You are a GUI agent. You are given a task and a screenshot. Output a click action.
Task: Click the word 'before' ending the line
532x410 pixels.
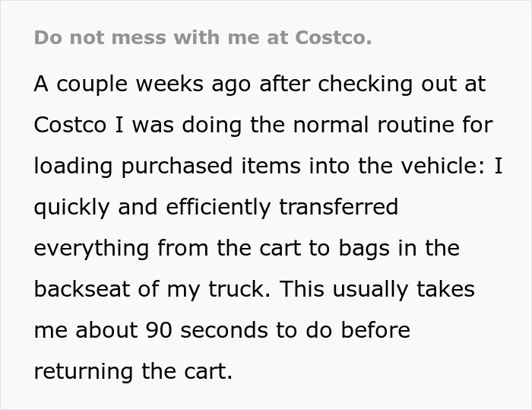[x=375, y=330]
